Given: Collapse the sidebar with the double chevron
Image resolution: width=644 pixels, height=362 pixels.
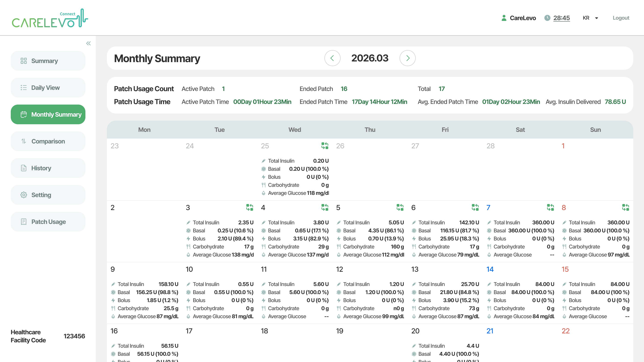Looking at the screenshot, I should tap(88, 44).
